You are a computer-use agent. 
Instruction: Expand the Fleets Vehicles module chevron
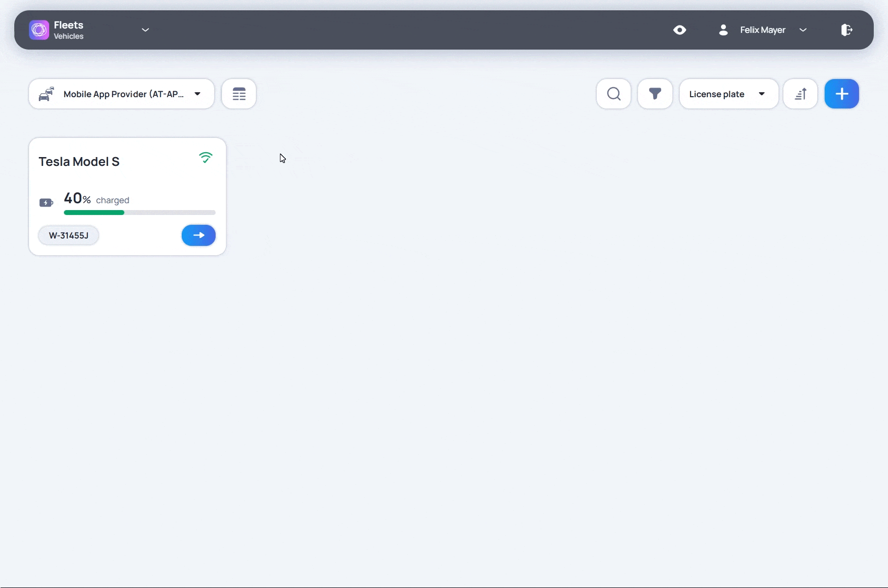coord(145,30)
